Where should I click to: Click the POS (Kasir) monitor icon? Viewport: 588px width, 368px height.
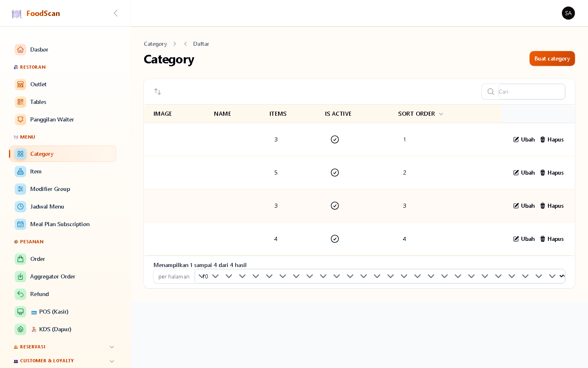[20, 312]
